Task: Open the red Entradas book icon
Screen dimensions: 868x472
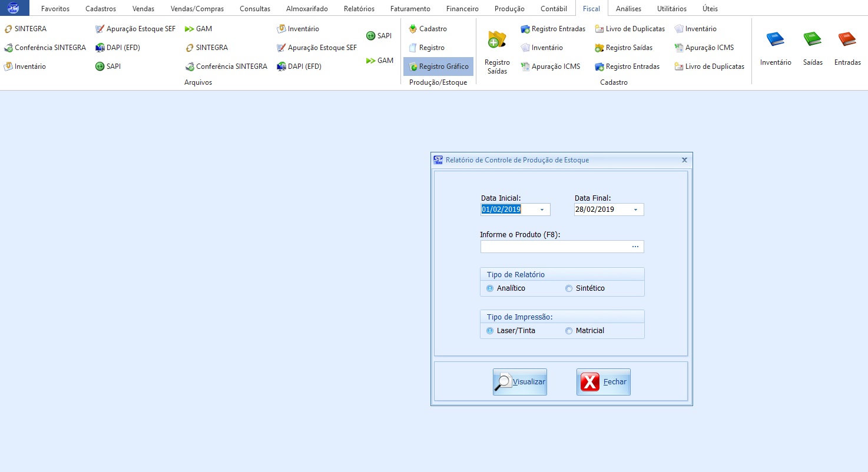Action: click(847, 40)
